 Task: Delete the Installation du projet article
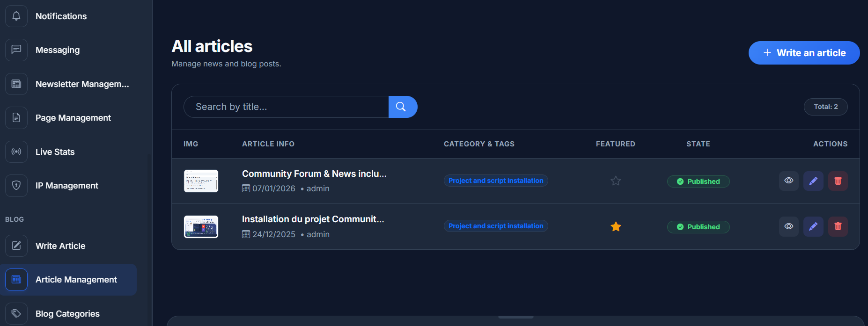point(838,226)
